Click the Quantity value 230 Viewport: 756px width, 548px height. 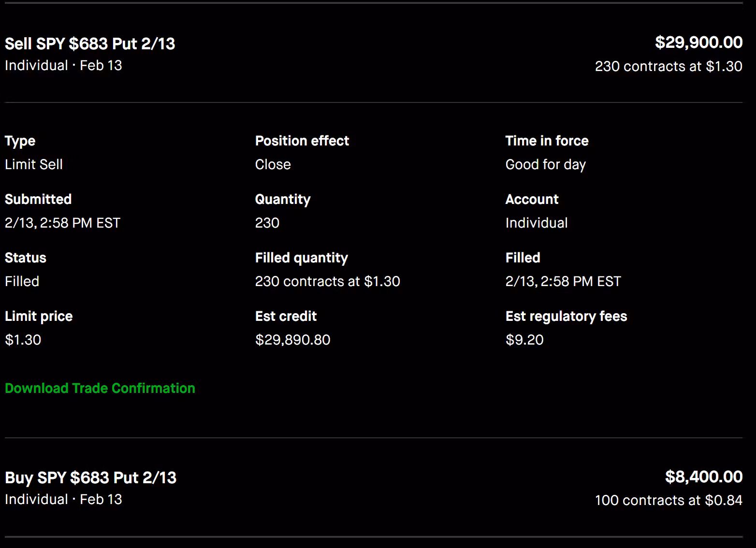pyautogui.click(x=267, y=223)
